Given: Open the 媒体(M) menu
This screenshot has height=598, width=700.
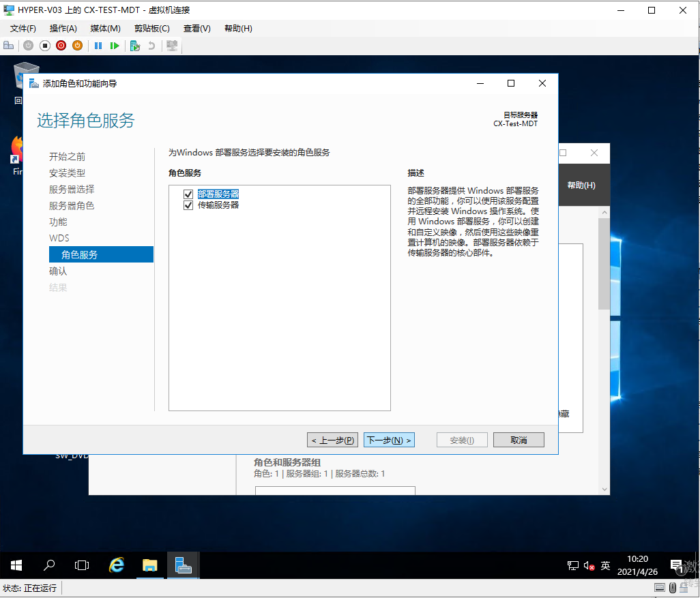Looking at the screenshot, I should 105,28.
